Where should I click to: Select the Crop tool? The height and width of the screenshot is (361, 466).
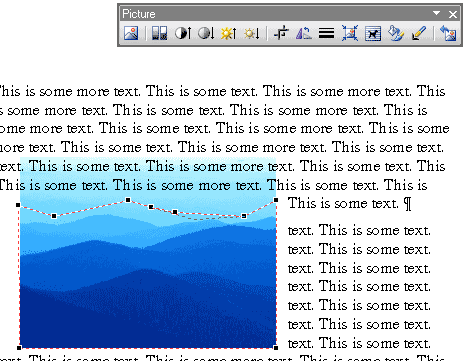tap(281, 33)
